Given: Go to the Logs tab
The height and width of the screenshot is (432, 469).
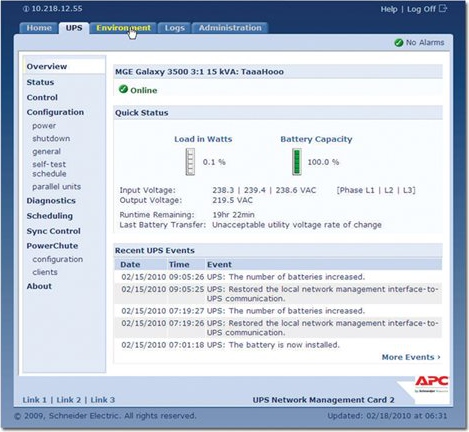Looking at the screenshot, I should click(175, 28).
